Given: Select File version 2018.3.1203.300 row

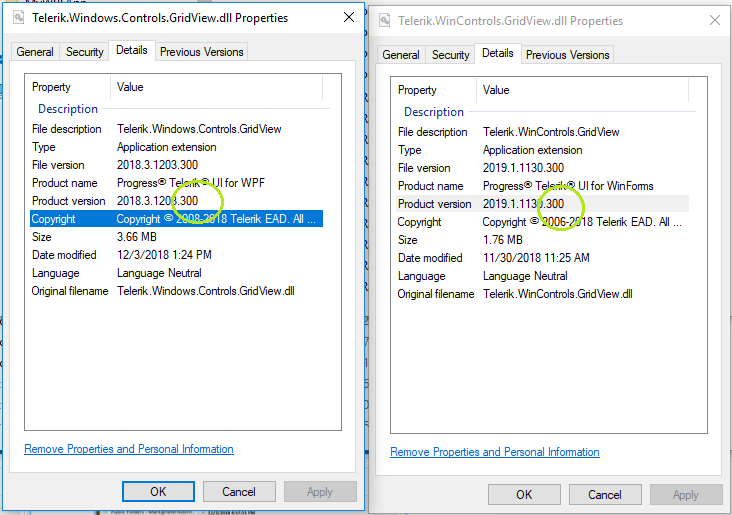Looking at the screenshot, I should pos(176,165).
